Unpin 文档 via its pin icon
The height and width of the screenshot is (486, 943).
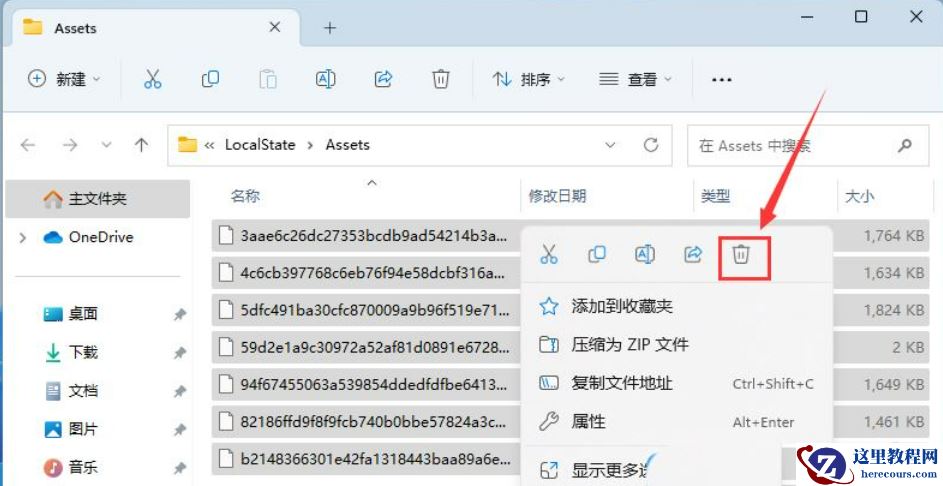coord(179,391)
